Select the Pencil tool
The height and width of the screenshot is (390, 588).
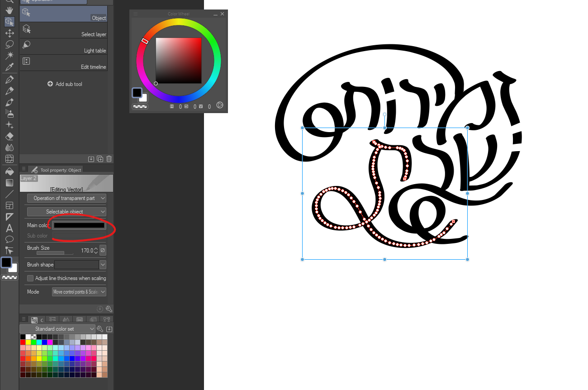coord(9,91)
